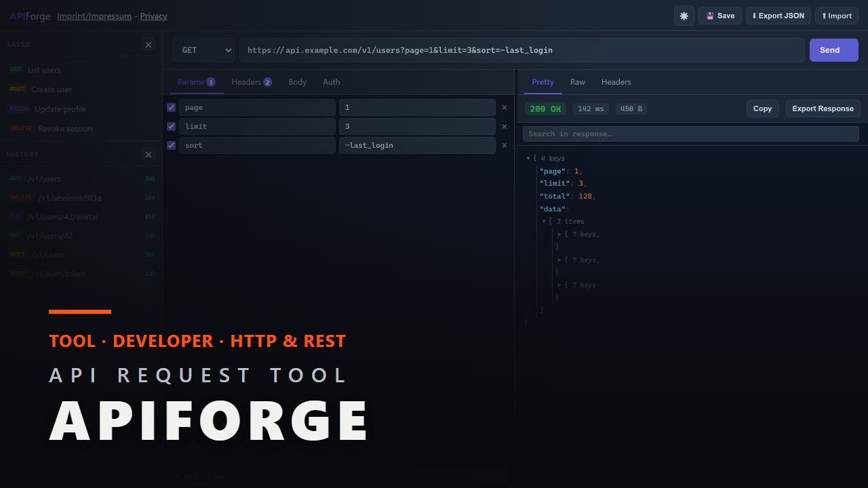Collapse the root 4 keys JSON object
Image resolution: width=868 pixels, height=488 pixels.
point(529,159)
